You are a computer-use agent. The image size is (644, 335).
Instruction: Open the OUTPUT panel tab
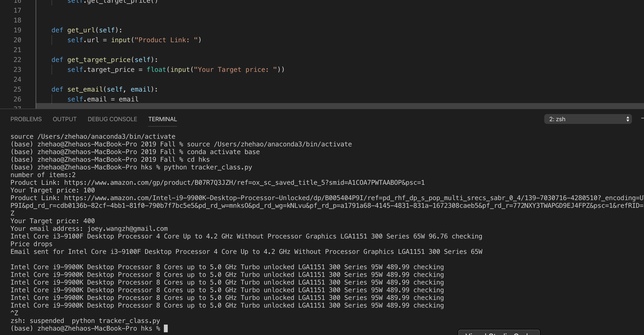coord(65,119)
